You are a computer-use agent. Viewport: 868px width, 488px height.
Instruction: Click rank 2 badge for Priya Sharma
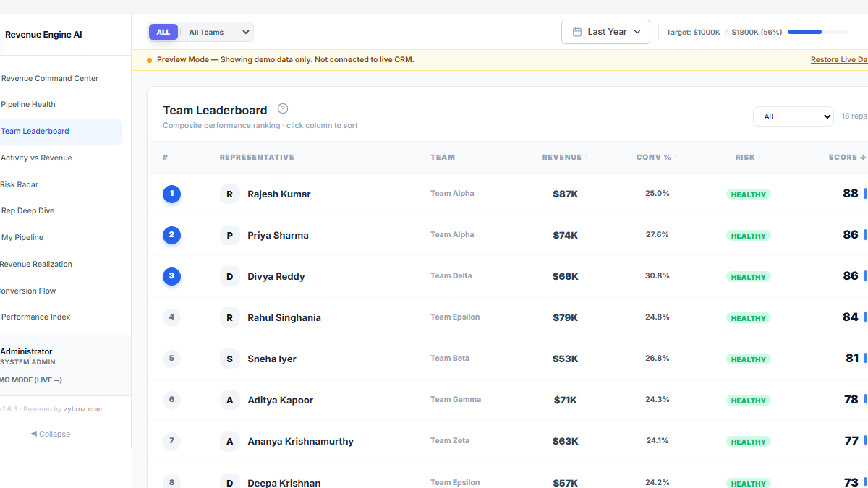click(x=171, y=235)
